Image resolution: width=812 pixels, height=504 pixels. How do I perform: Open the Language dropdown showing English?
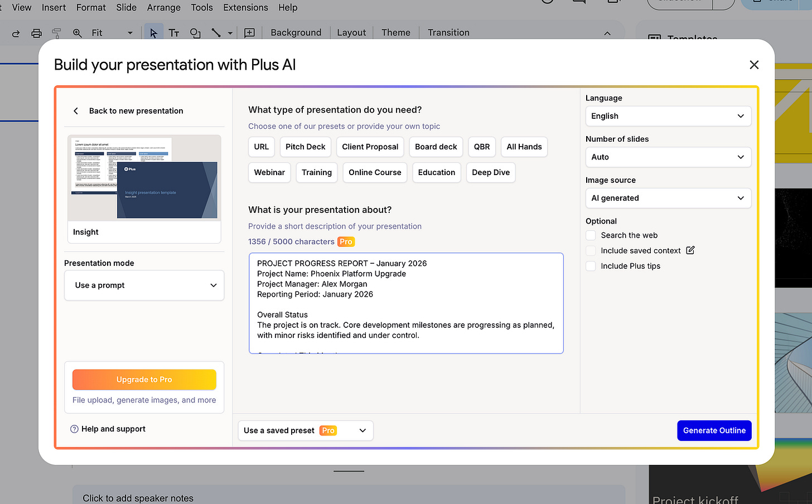click(x=668, y=116)
